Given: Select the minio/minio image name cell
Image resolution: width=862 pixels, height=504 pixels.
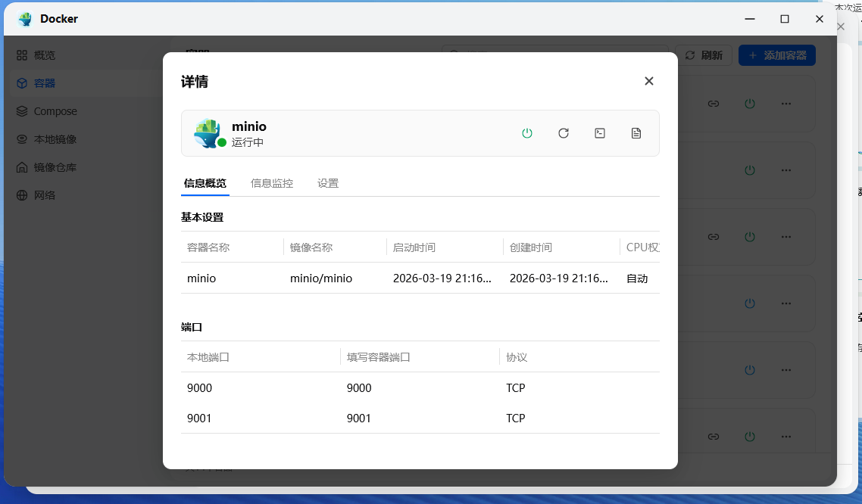Looking at the screenshot, I should 321,278.
